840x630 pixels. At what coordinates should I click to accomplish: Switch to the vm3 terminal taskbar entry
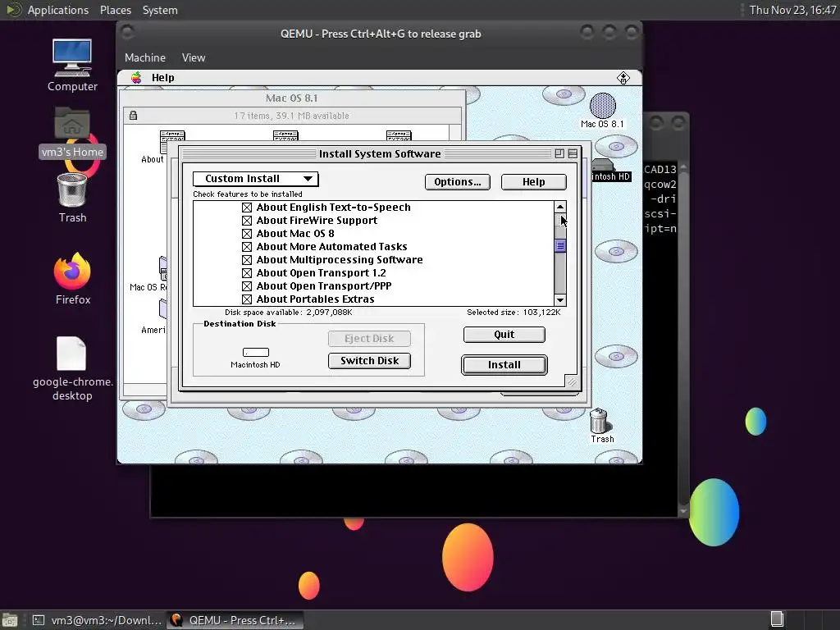coord(97,620)
